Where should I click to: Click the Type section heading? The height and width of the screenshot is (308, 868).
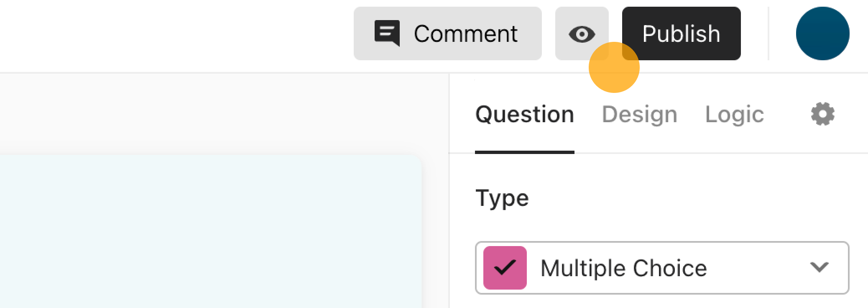(502, 198)
